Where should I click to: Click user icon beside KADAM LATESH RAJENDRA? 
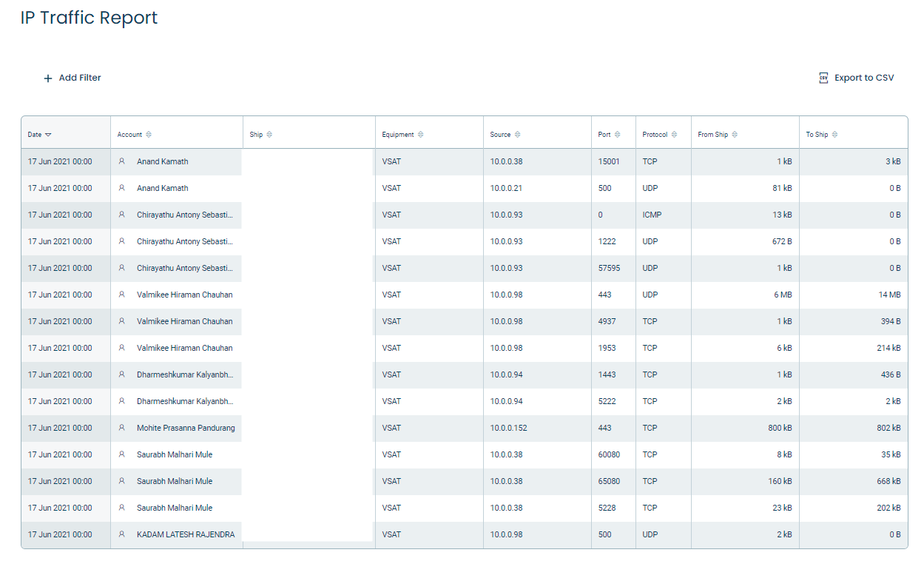(122, 534)
